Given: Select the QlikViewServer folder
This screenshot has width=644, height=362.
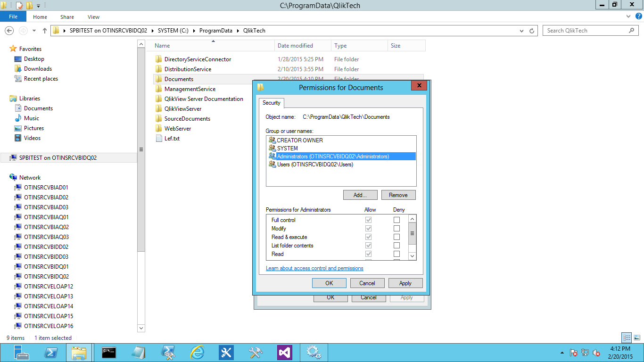Looking at the screenshot, I should click(183, 109).
